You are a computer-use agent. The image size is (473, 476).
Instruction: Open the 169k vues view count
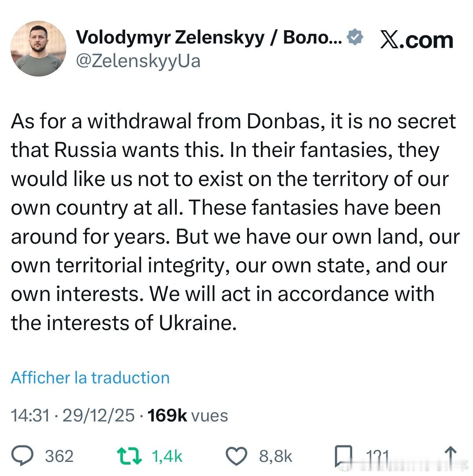(x=187, y=415)
